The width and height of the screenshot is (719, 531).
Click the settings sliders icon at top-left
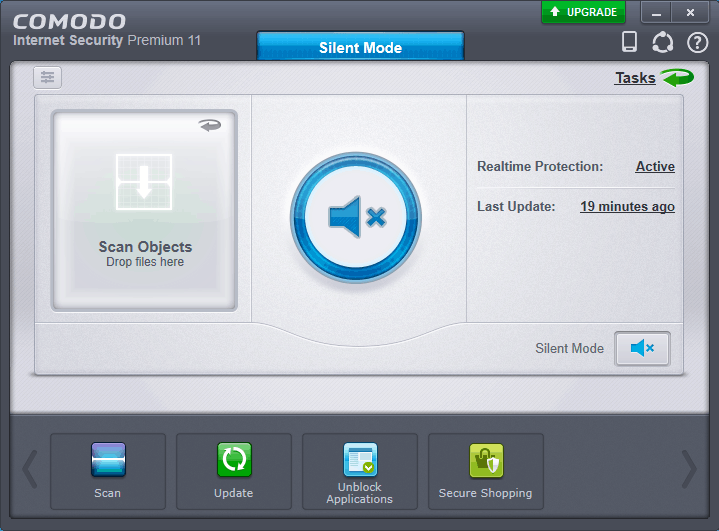(x=47, y=77)
